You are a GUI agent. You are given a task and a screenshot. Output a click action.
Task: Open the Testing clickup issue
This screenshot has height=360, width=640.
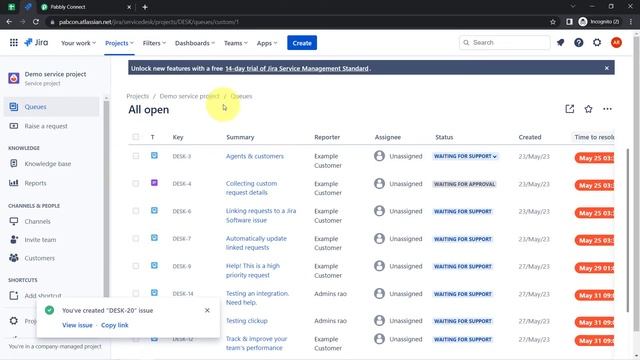(x=247, y=321)
